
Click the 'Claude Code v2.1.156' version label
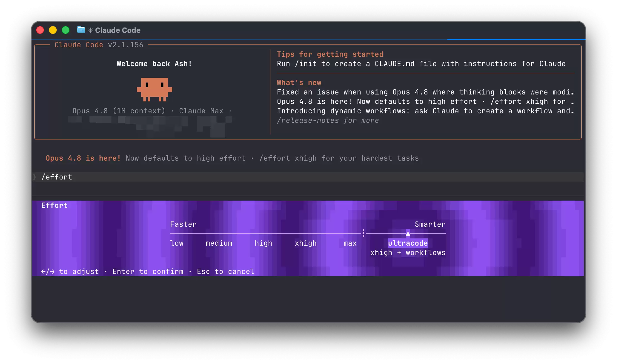click(99, 45)
